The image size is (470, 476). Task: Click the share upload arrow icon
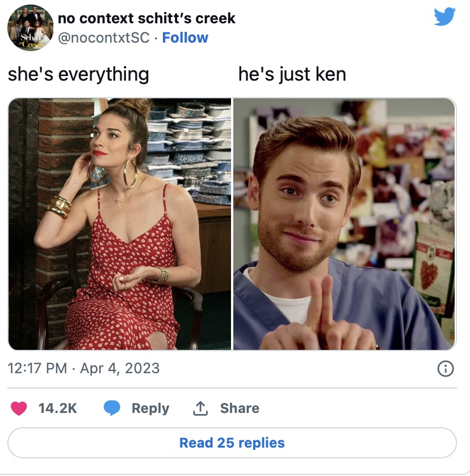click(200, 408)
